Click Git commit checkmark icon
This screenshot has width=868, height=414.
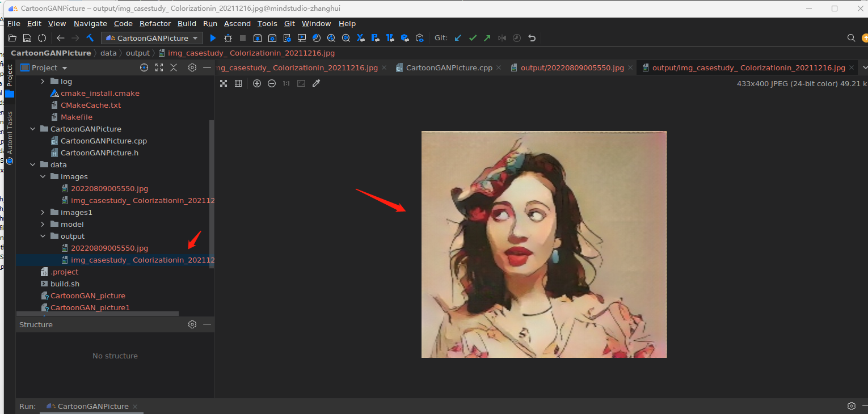473,38
